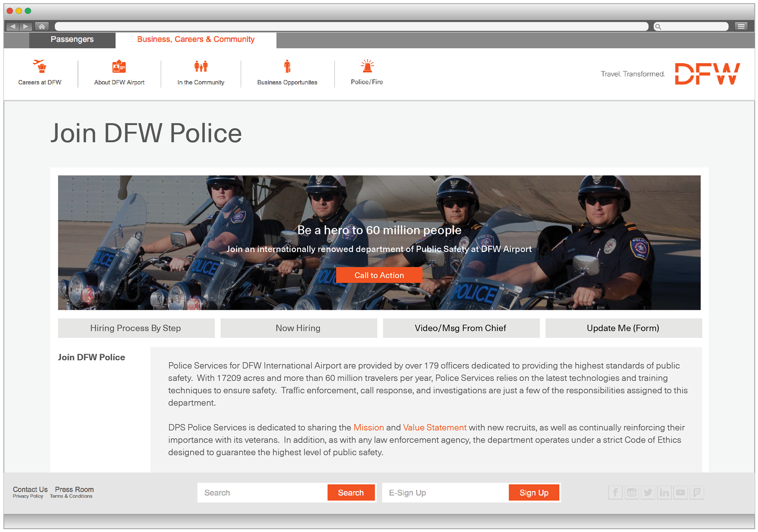Viewport: 758px width, 532px height.
Task: Open the In the Community section icon
Action: click(x=201, y=66)
